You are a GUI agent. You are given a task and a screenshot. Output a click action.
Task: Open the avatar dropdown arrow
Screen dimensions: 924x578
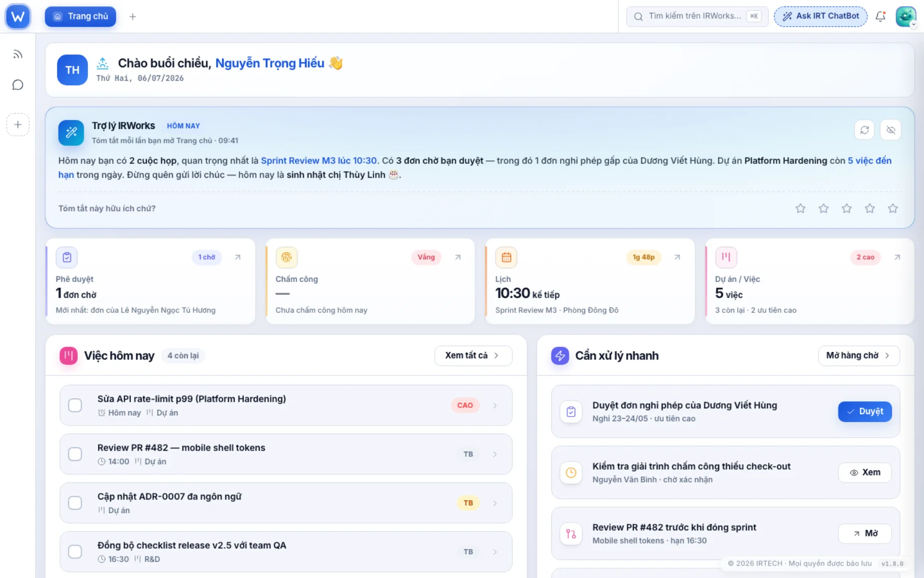(913, 25)
